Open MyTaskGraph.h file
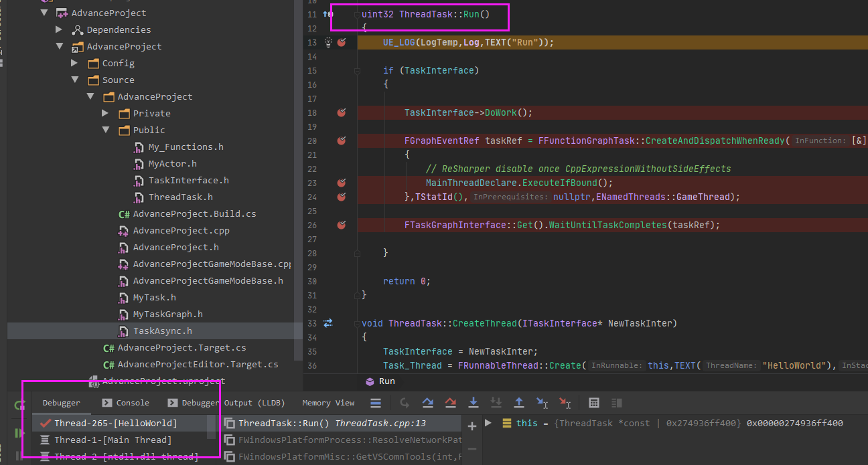Image resolution: width=868 pixels, height=465 pixels. click(x=167, y=314)
